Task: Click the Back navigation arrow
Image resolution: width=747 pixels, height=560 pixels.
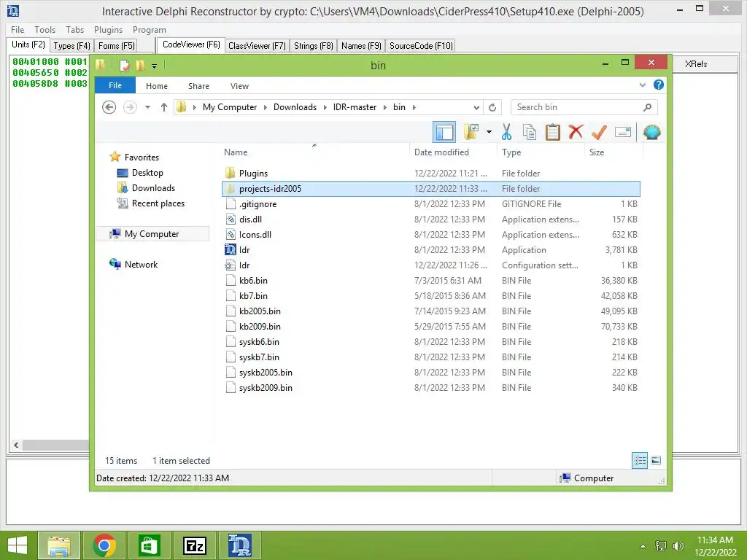Action: (x=109, y=107)
